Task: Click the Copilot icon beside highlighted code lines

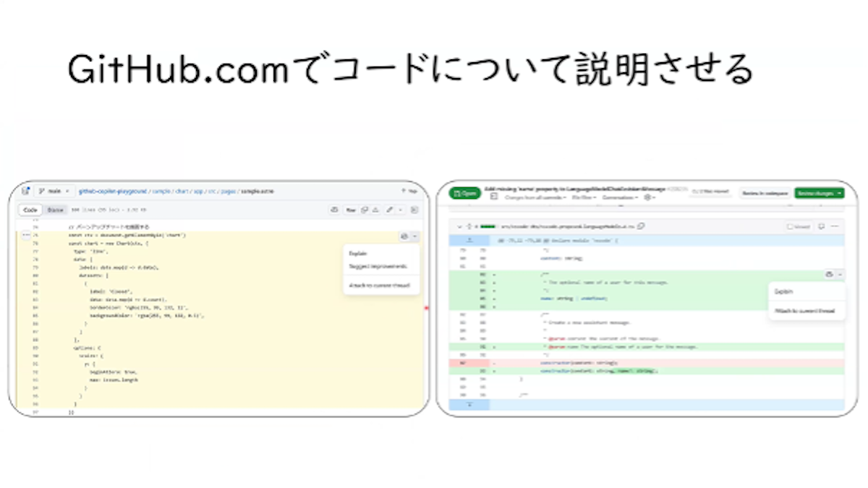Action: coord(404,236)
